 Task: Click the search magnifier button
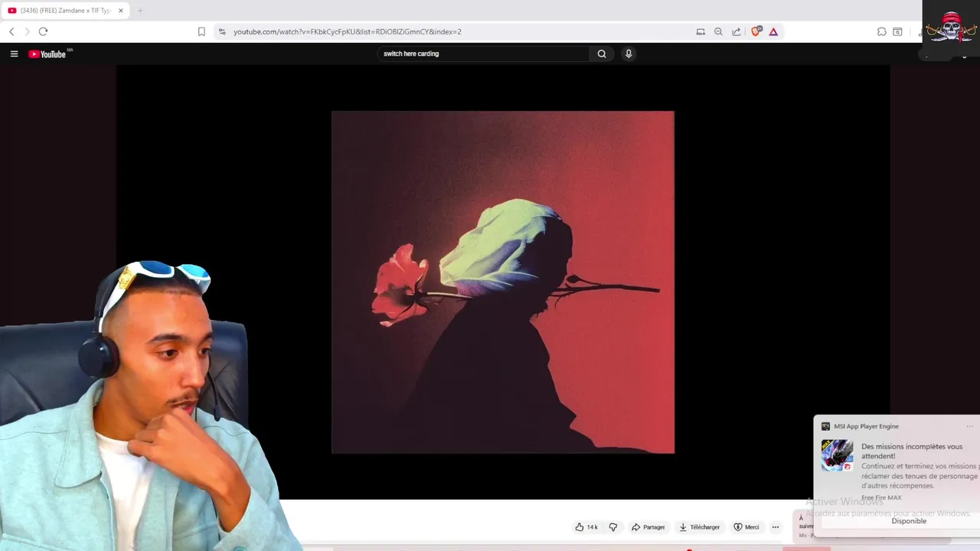tap(602, 54)
